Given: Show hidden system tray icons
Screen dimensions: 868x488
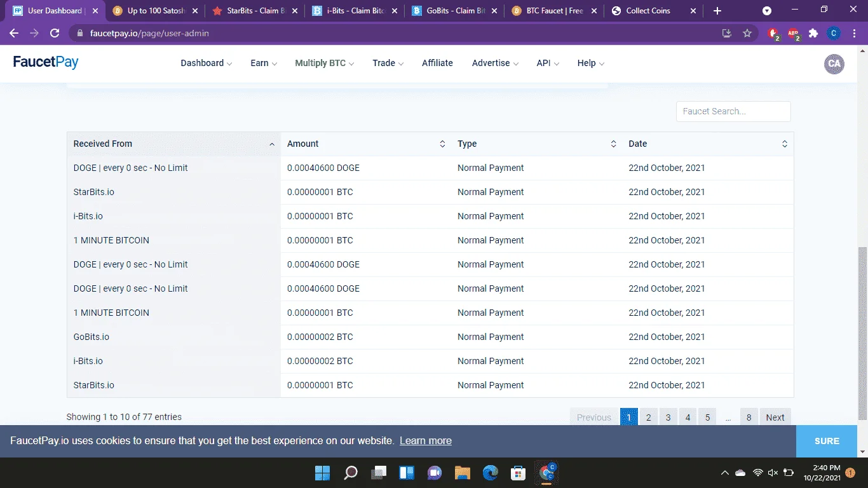Looking at the screenshot, I should point(724,473).
